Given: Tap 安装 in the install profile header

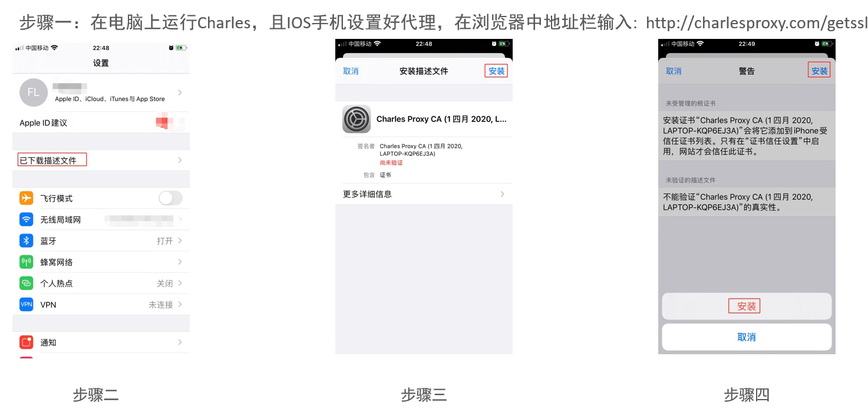Looking at the screenshot, I should pos(497,71).
